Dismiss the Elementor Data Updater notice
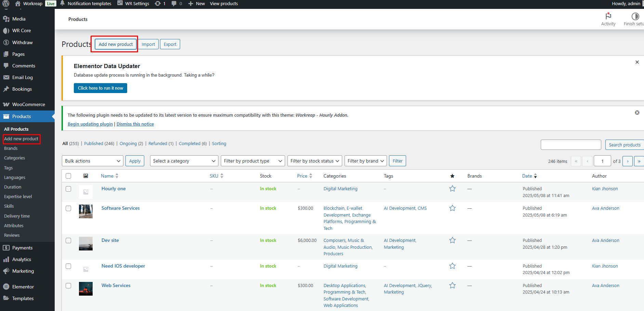This screenshot has width=644, height=311. coord(637,62)
